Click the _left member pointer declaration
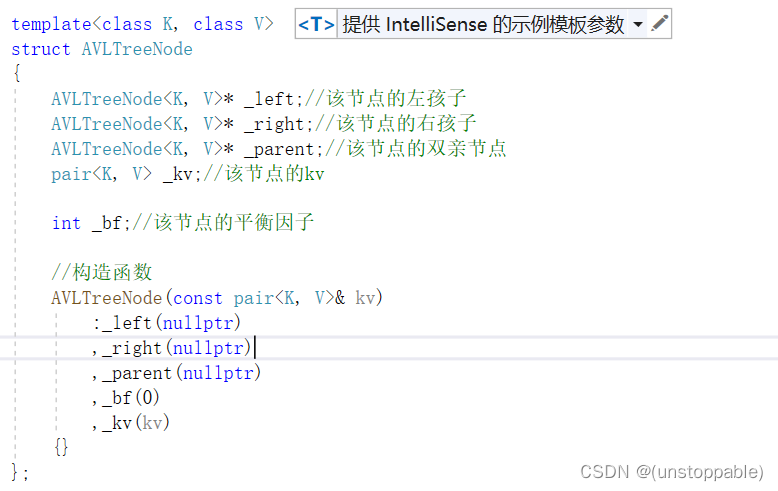 coord(270,99)
